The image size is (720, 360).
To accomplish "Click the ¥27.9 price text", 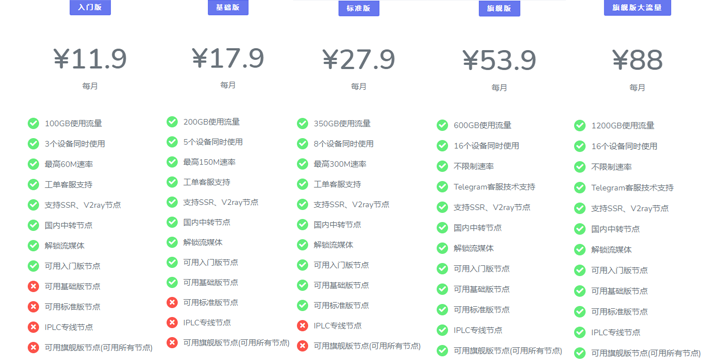I will tap(359, 59).
